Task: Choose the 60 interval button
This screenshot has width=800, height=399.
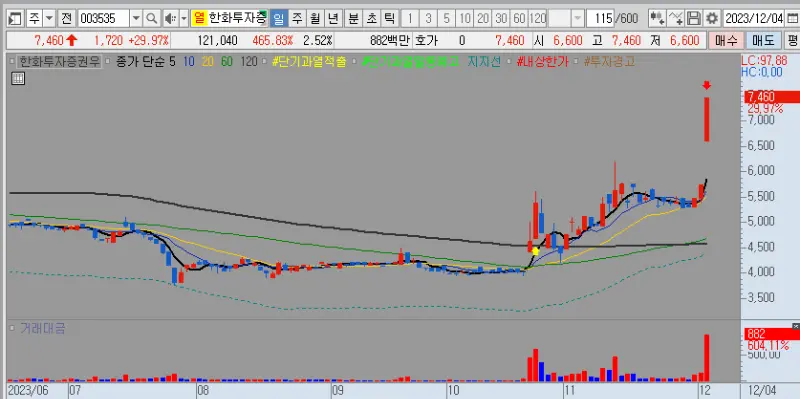Action: [x=519, y=19]
